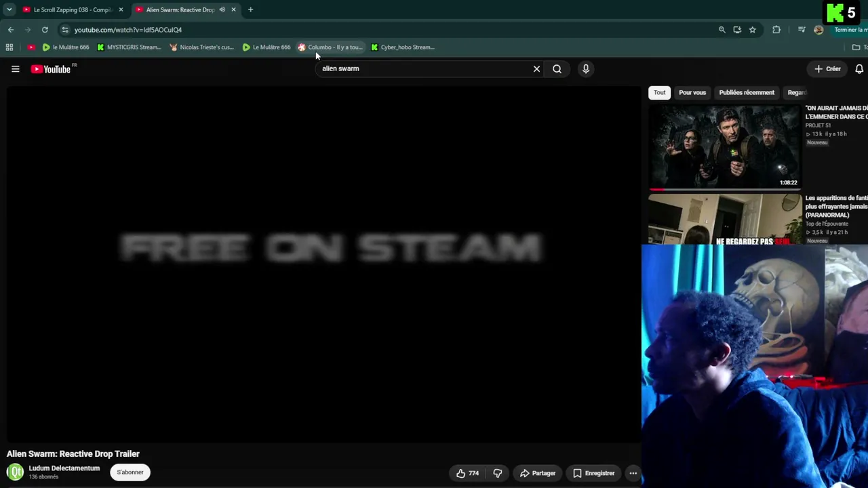Image resolution: width=868 pixels, height=488 pixels.
Task: Switch to the Alien Swarm: Reactive Drop tab
Action: pos(180,9)
